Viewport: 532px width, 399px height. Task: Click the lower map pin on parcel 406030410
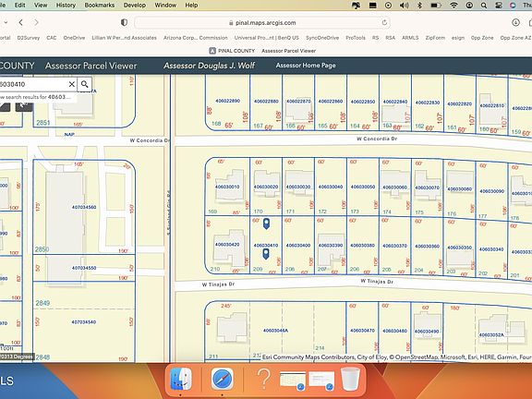(266, 254)
